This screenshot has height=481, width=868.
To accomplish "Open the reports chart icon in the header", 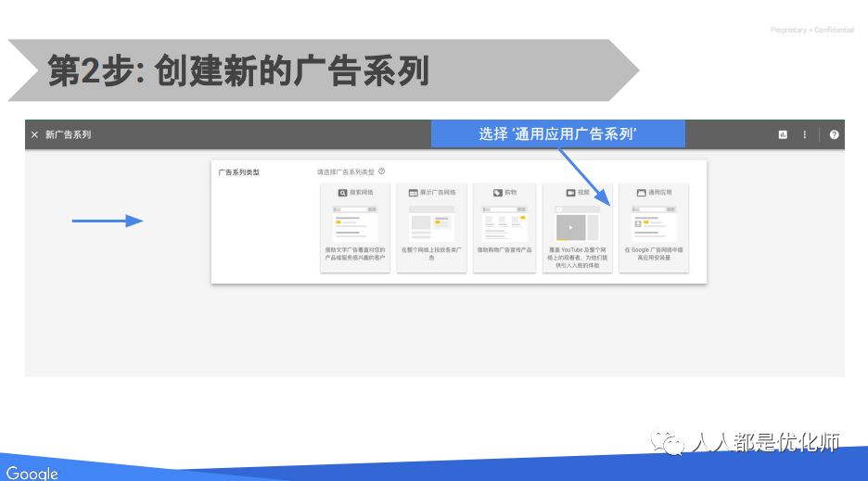I will [x=783, y=134].
